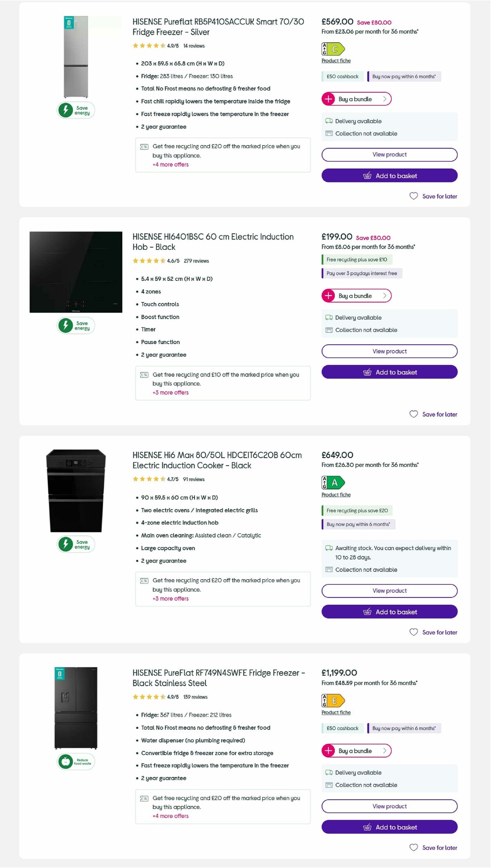491x868 pixels.
Task: Click the pink plus icon on the hob's Buy a bundle
Action: [328, 296]
